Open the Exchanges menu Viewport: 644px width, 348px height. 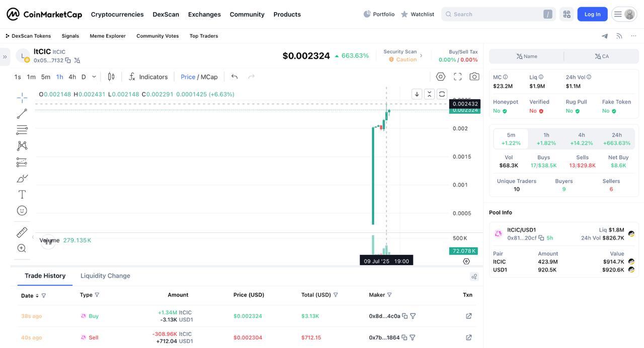tap(204, 14)
